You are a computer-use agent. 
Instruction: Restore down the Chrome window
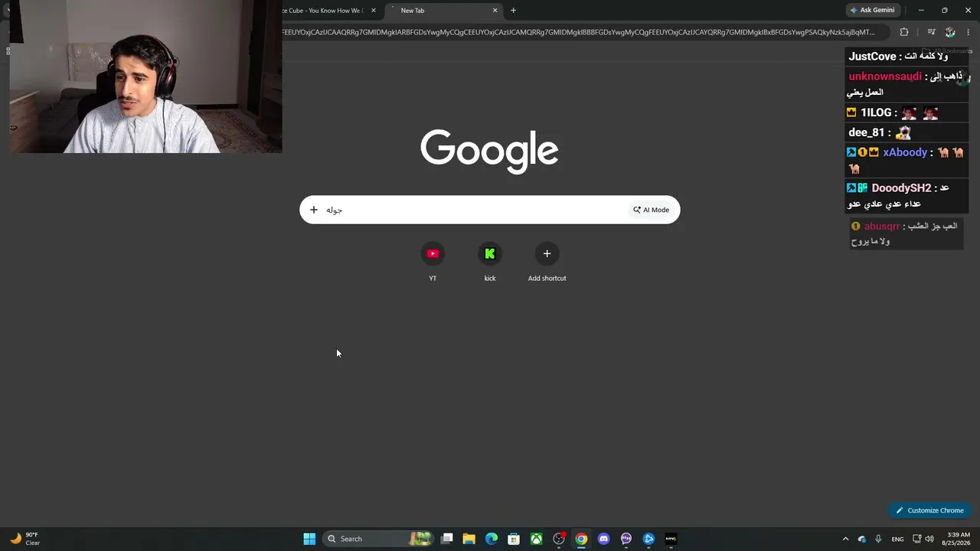(x=944, y=10)
